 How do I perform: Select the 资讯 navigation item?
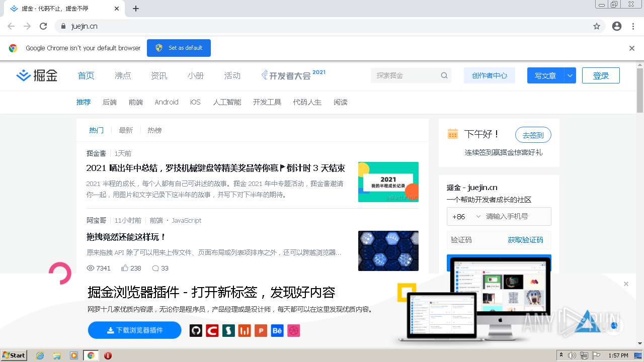pos(159,75)
